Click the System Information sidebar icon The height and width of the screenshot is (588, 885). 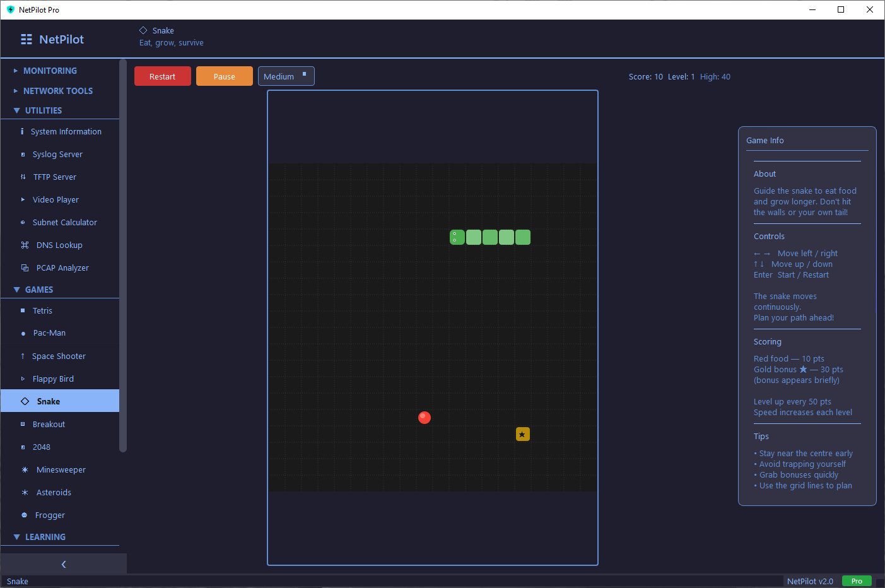(22, 132)
